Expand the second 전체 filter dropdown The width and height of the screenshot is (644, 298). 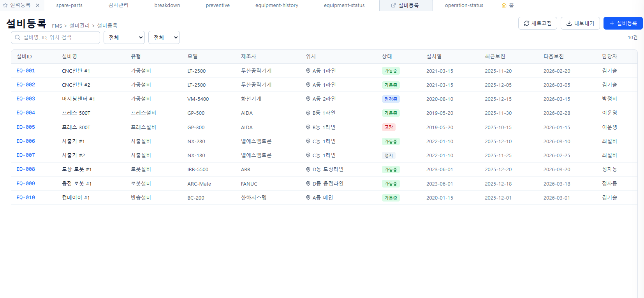[164, 38]
